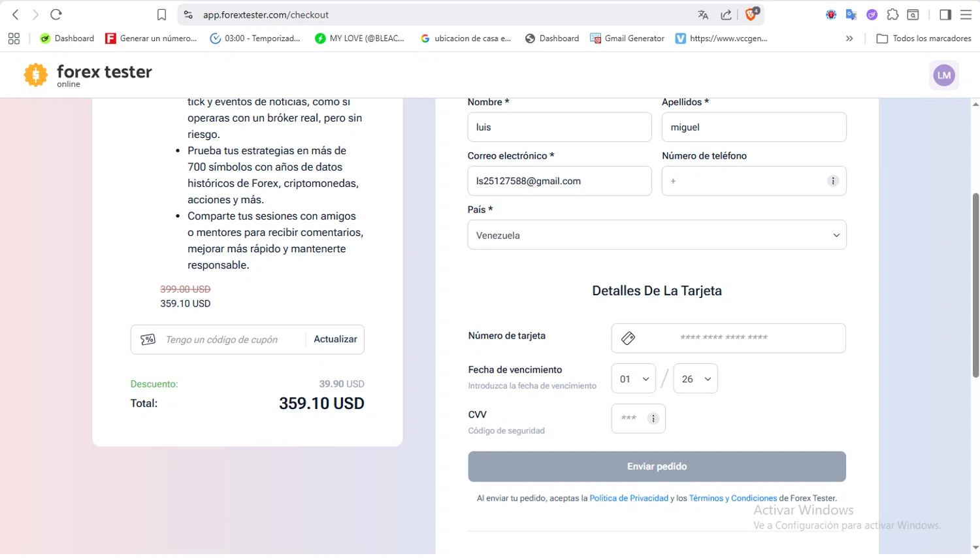Screen dimensions: 980x558
Task: Toggle the browser sidebar panel
Action: tap(945, 14)
